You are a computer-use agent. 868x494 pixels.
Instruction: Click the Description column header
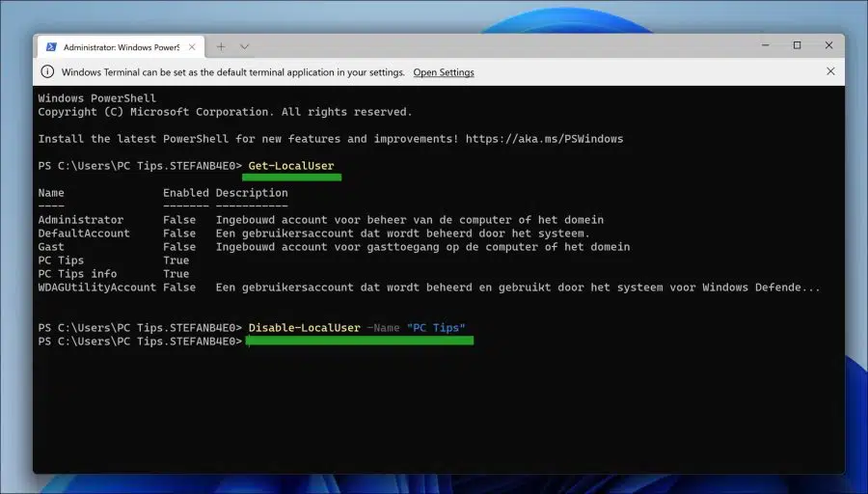pos(252,193)
